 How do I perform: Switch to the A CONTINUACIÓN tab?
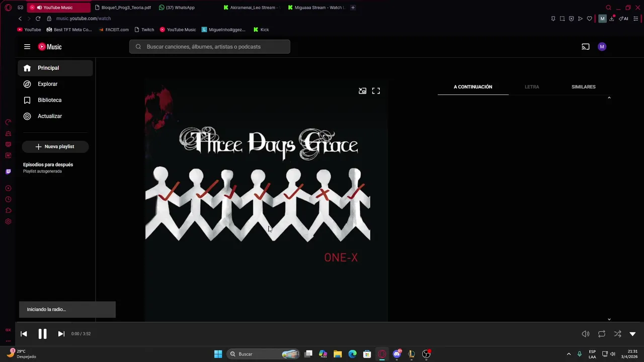(x=473, y=87)
